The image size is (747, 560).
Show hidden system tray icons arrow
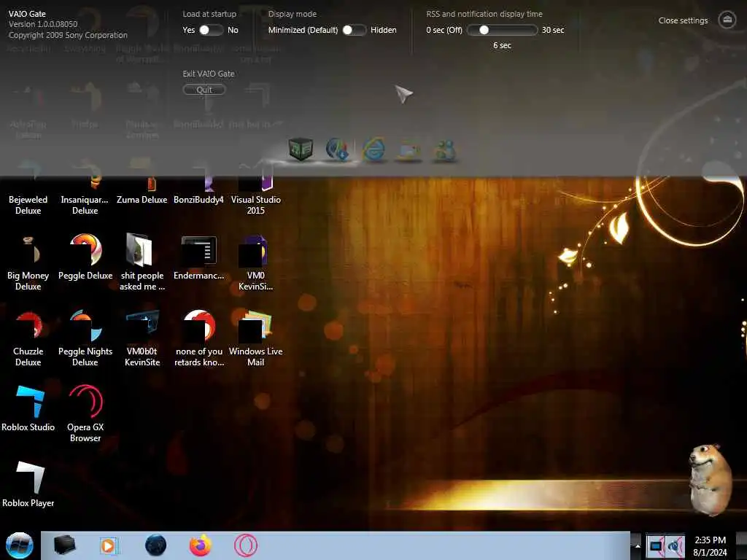tap(638, 546)
